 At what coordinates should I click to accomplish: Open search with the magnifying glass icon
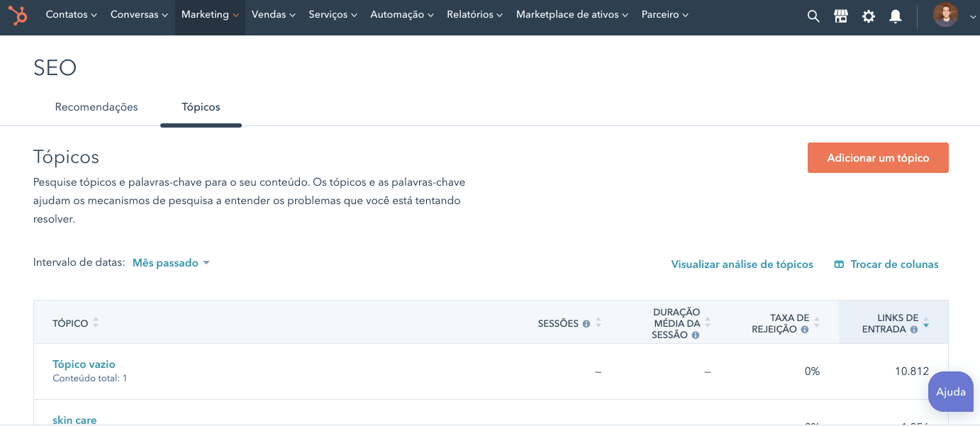[x=813, y=16]
